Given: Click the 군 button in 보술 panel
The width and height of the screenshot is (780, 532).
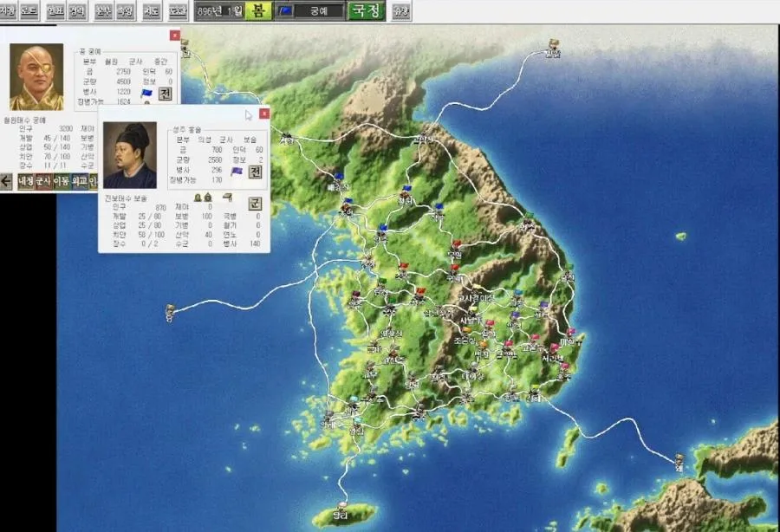Looking at the screenshot, I should click(x=255, y=203).
